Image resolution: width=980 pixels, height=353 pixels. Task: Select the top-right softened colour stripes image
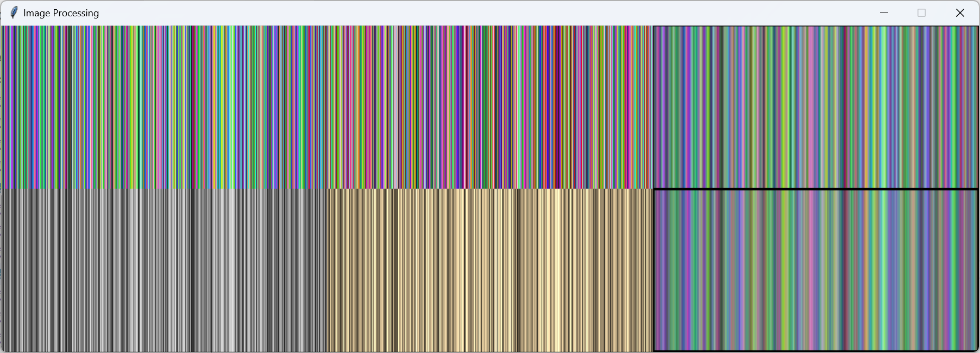pos(815,107)
